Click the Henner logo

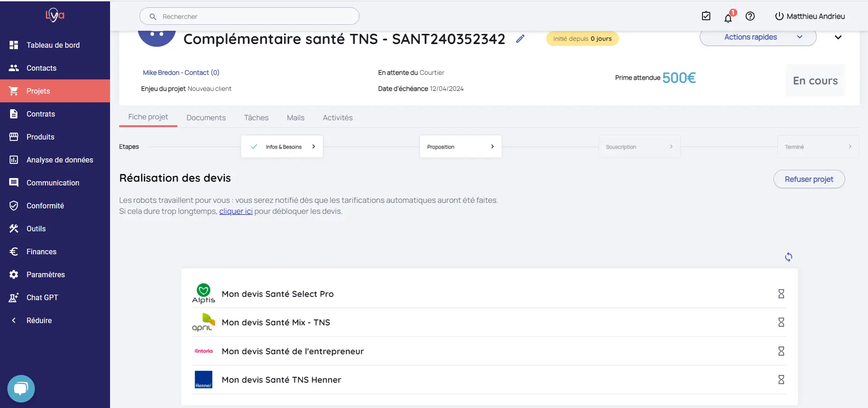point(204,380)
